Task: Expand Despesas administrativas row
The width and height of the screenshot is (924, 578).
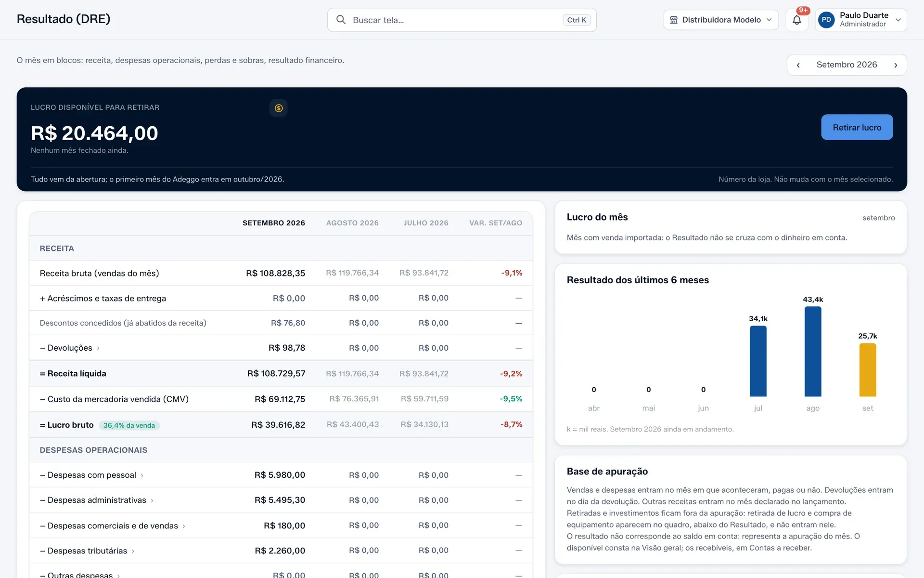Action: point(281,500)
